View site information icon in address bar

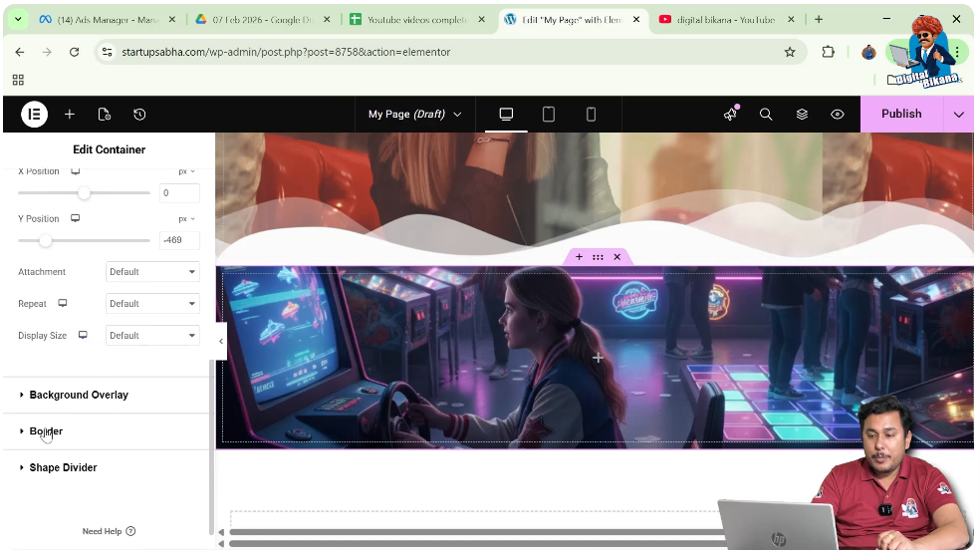coord(108,52)
